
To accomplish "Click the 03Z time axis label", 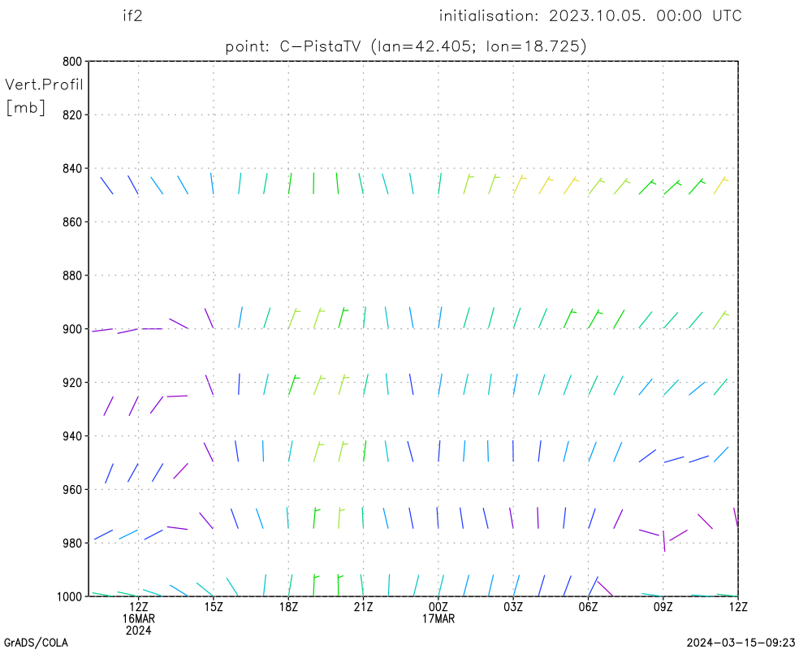I will pos(513,606).
